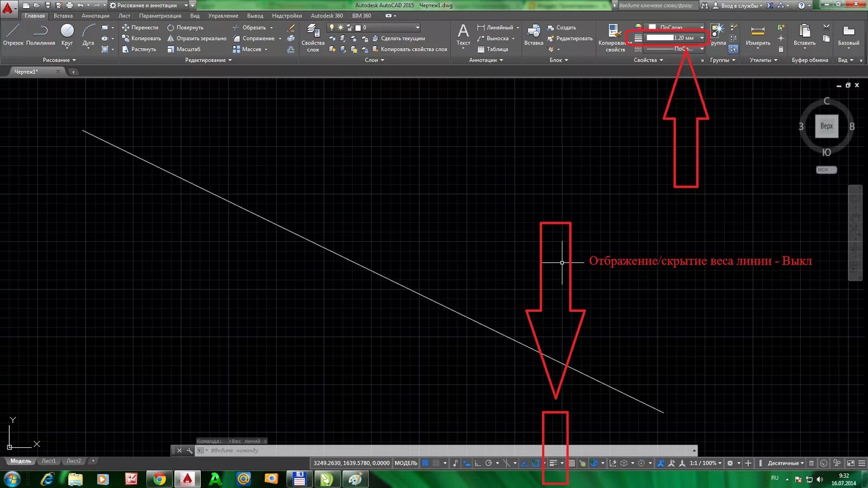Select the Дуга (Arc) tool
The image size is (868, 488).
coord(88,34)
